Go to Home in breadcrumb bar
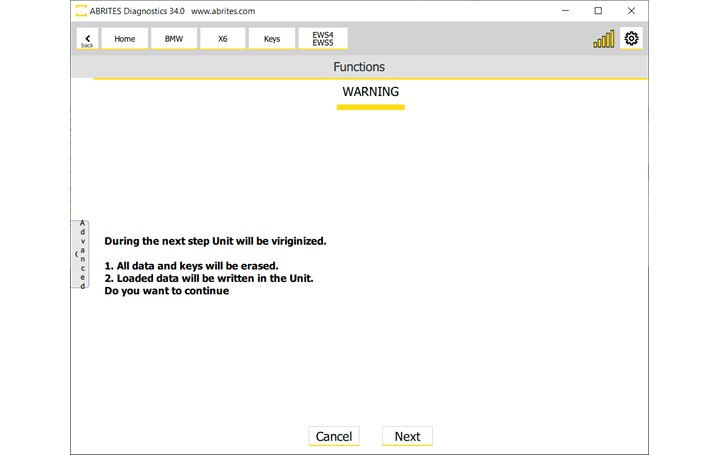 click(x=124, y=39)
